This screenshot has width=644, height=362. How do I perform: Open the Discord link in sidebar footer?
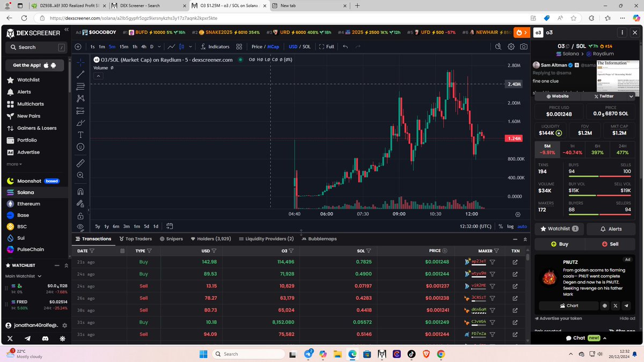[x=45, y=339]
